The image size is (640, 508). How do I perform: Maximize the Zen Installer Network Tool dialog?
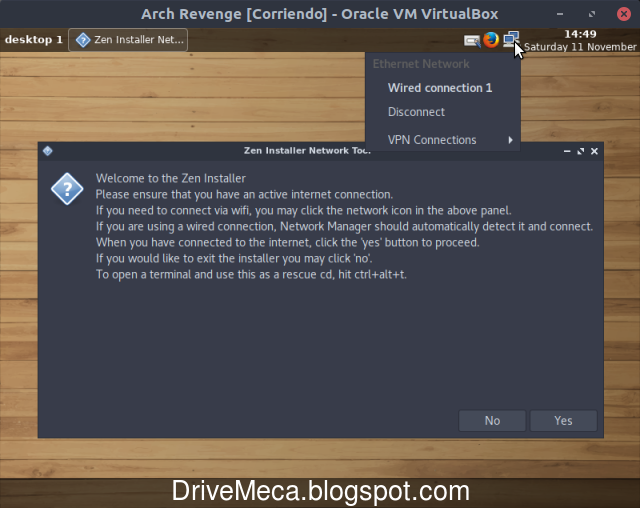tap(580, 151)
